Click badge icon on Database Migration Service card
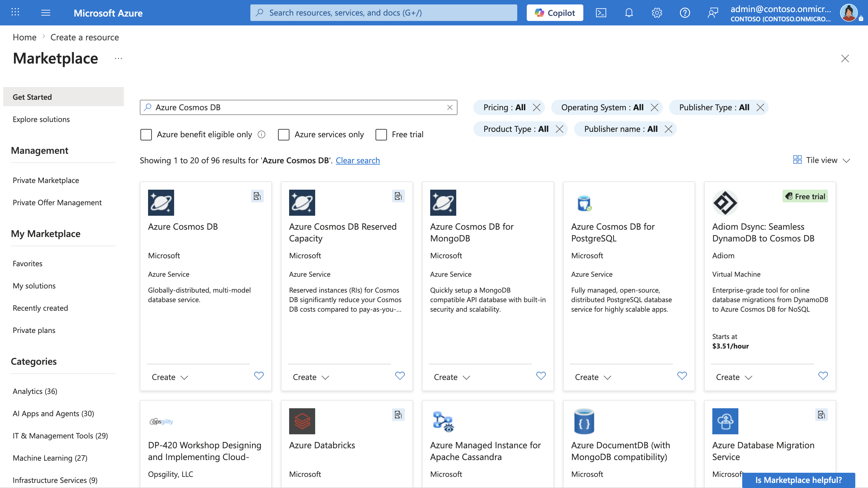 822,415
